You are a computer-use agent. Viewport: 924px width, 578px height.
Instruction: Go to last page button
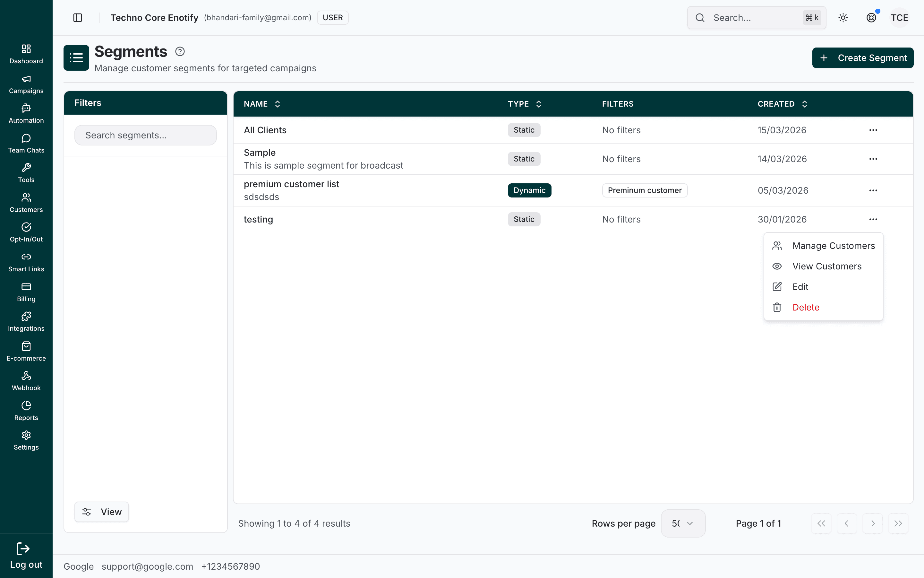click(898, 523)
